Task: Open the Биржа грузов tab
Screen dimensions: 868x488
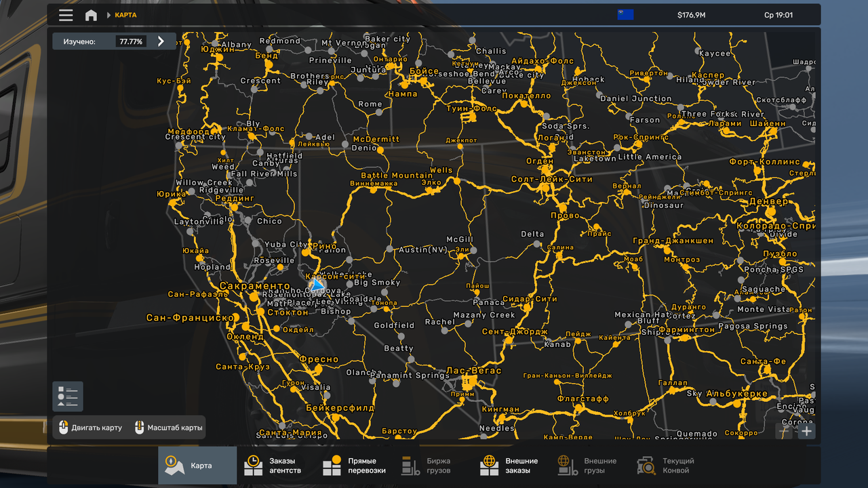Action: click(433, 466)
